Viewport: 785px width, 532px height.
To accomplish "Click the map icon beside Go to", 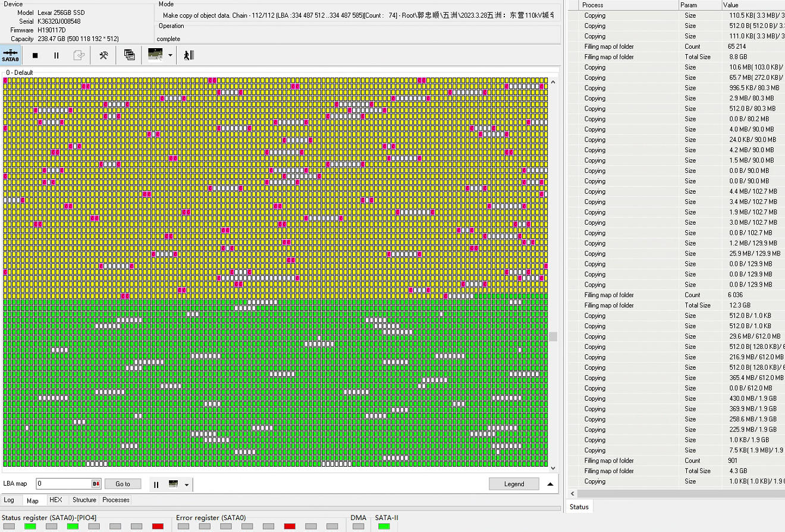I will point(174,484).
